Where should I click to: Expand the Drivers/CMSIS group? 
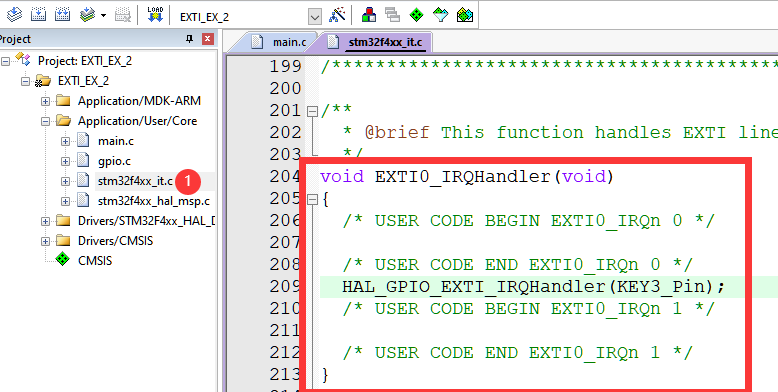point(46,241)
